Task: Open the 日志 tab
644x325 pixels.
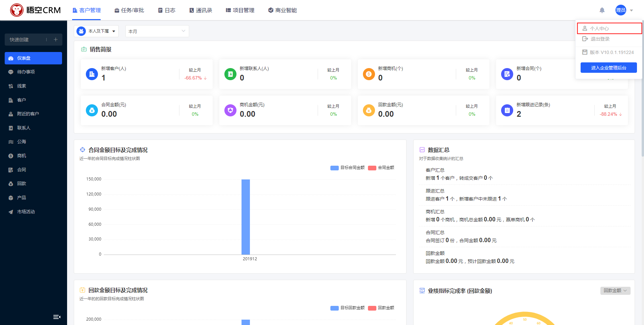Action: pyautogui.click(x=167, y=10)
